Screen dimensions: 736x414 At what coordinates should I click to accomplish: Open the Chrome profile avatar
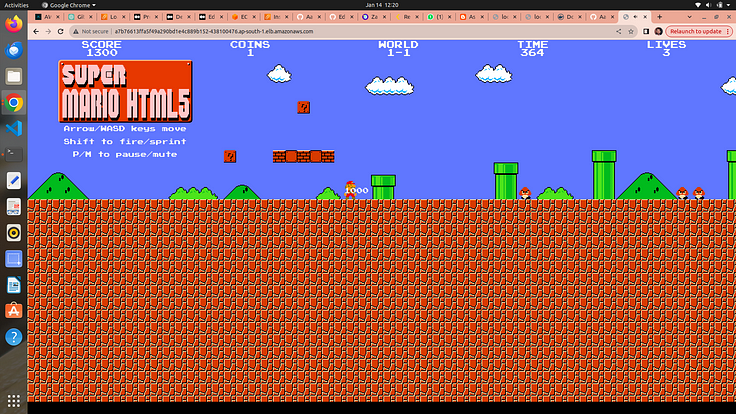coord(658,31)
